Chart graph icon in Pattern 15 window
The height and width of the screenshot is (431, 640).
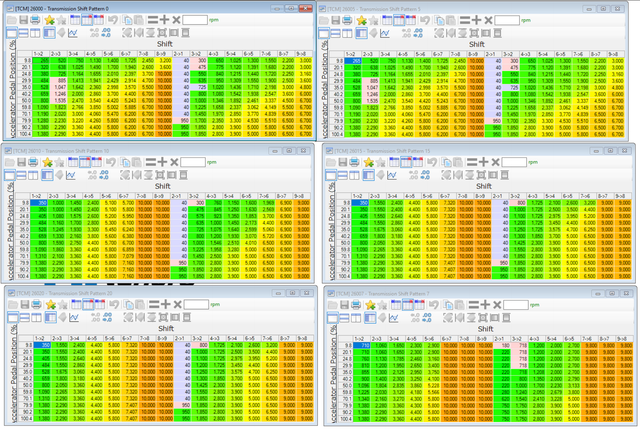392,175
